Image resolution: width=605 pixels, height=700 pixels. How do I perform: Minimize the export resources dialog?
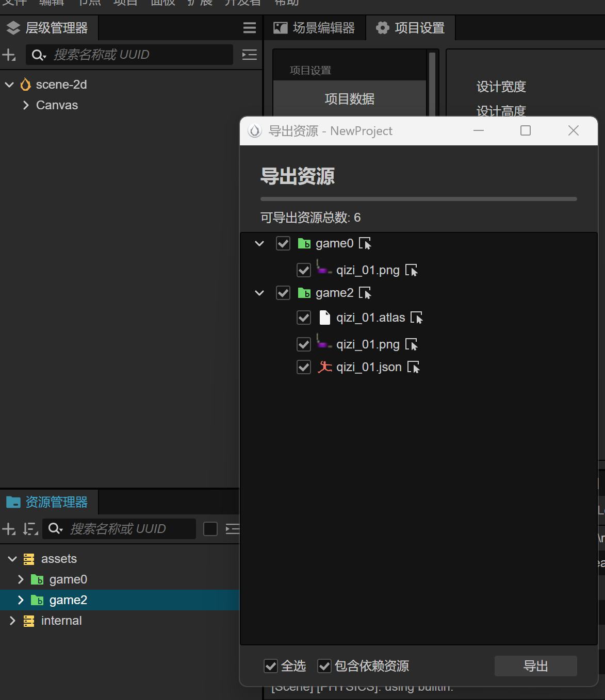(x=479, y=131)
